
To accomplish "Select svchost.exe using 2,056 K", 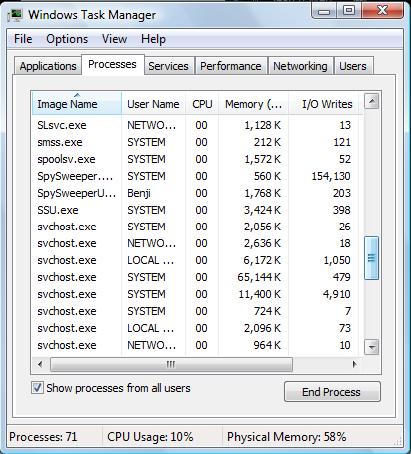I will (x=195, y=227).
